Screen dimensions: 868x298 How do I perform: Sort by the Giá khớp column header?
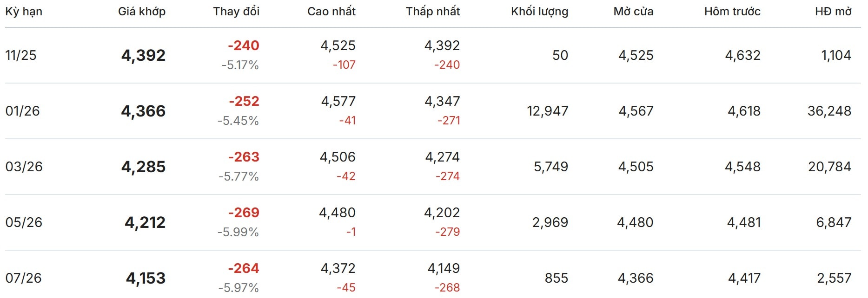tap(142, 12)
